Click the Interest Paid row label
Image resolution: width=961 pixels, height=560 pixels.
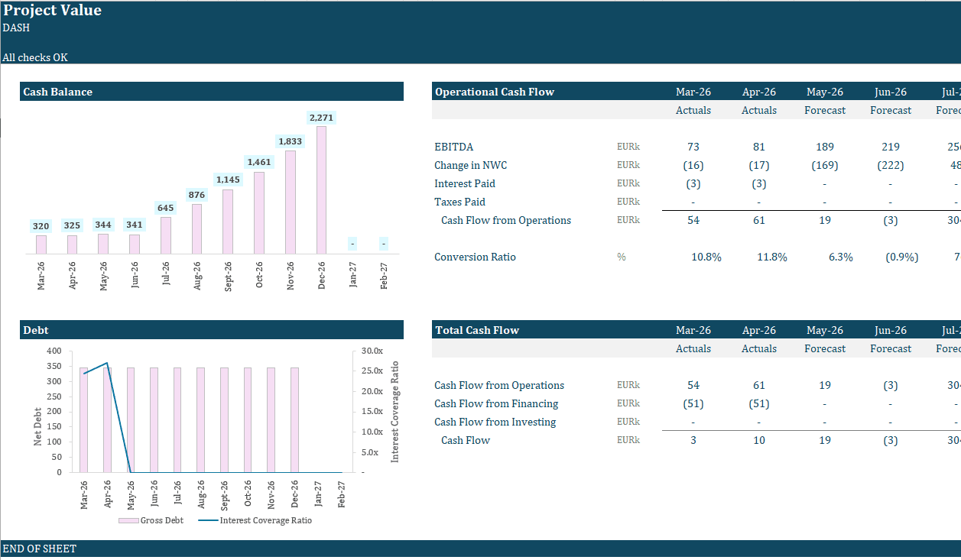click(465, 183)
